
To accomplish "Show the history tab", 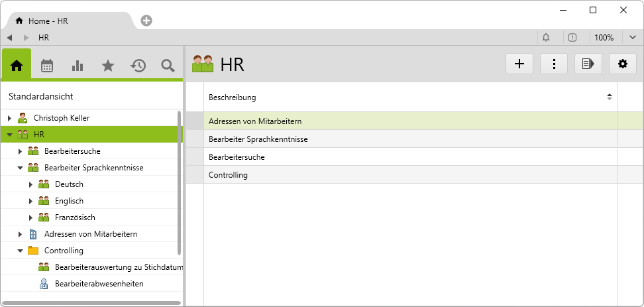I will [x=138, y=65].
